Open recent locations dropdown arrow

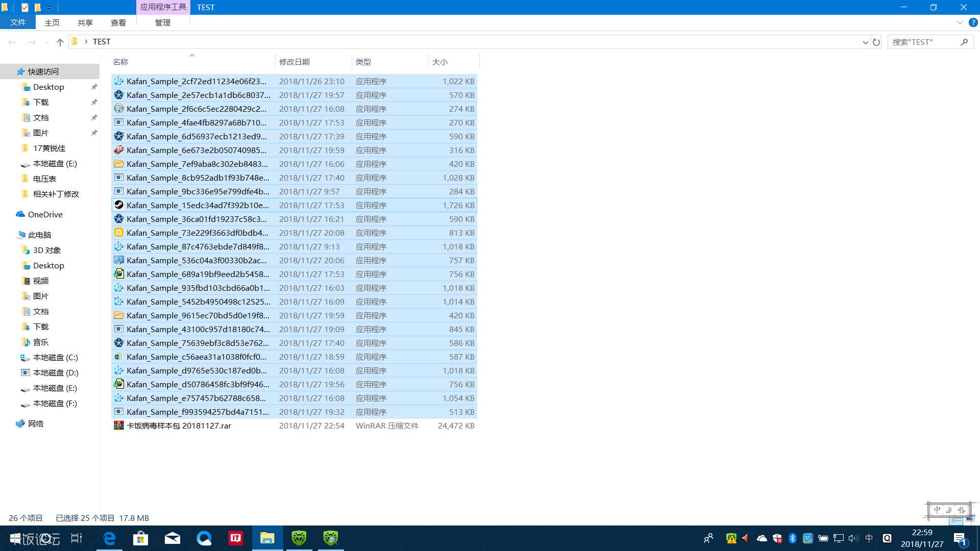click(46, 42)
